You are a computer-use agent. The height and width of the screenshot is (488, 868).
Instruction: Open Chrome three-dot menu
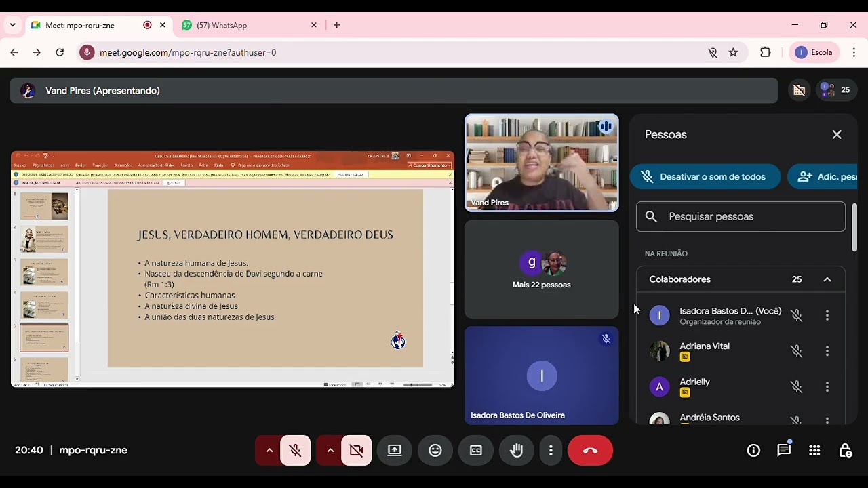[853, 52]
